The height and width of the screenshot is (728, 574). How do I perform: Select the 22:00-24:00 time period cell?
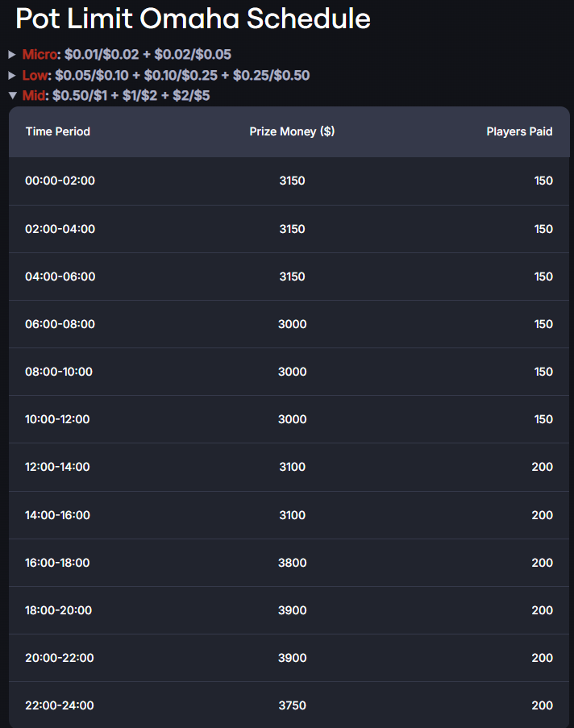pos(60,705)
